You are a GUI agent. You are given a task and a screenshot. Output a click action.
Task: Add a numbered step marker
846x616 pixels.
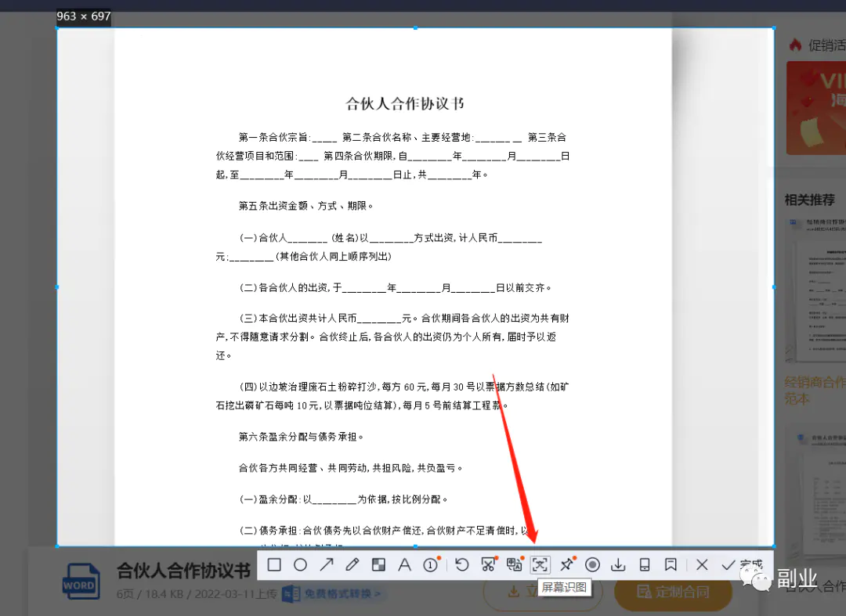click(x=431, y=564)
